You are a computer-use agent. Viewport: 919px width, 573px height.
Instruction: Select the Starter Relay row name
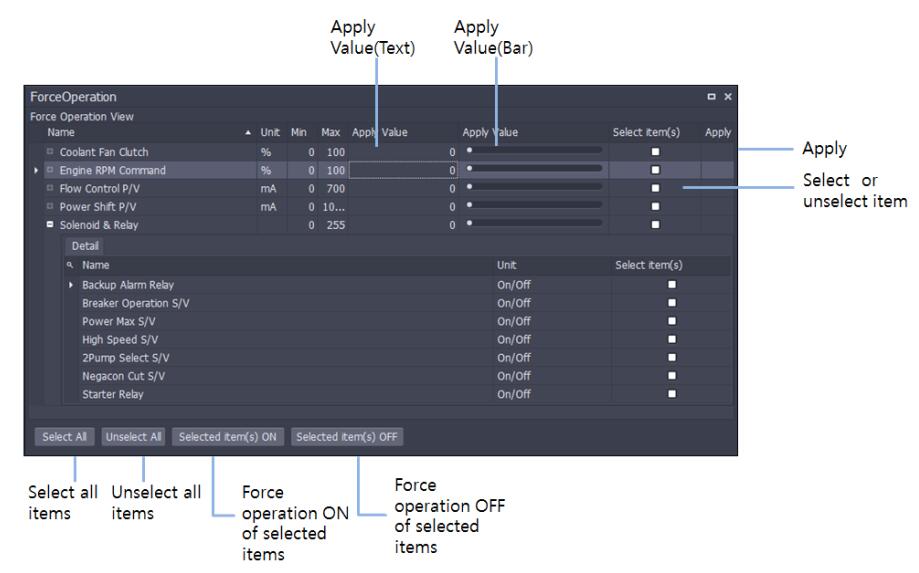coord(113,394)
